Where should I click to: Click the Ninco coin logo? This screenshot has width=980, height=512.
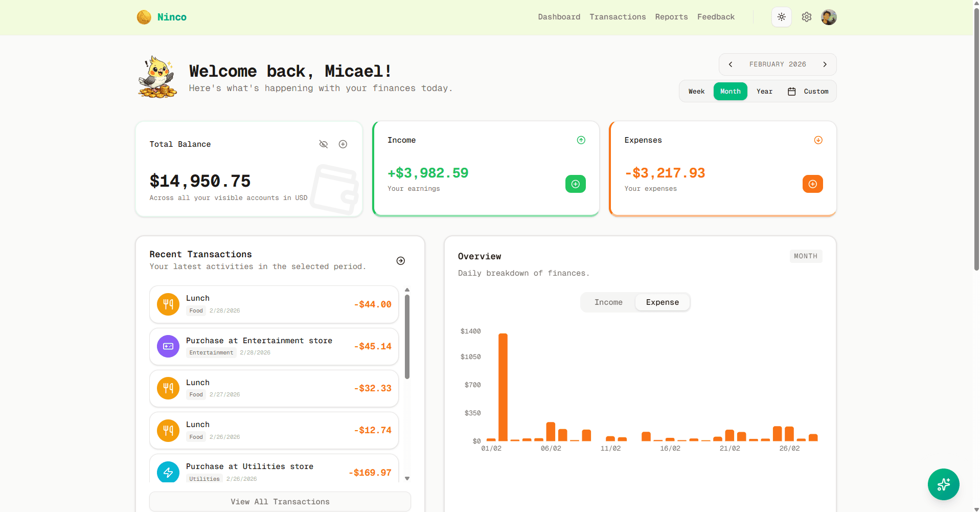pos(144,17)
